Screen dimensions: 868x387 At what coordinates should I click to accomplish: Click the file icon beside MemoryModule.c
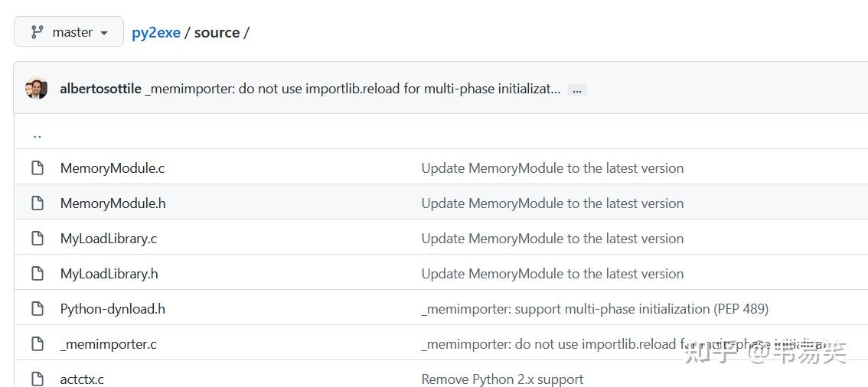pos(37,168)
